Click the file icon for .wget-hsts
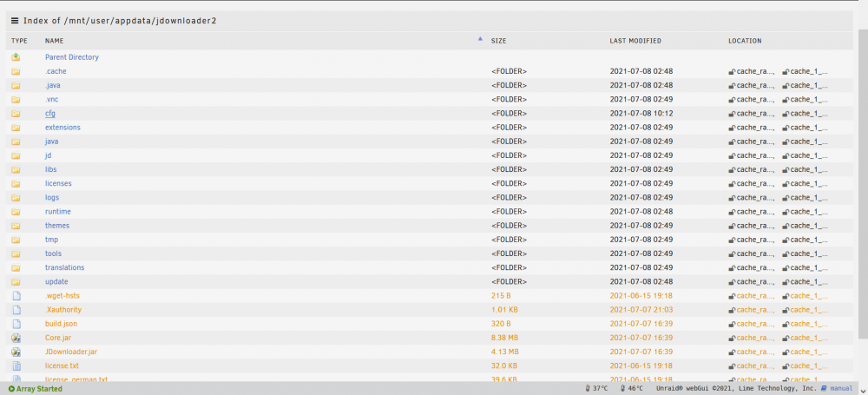Viewport: 868px width, 395px height. pos(16,296)
